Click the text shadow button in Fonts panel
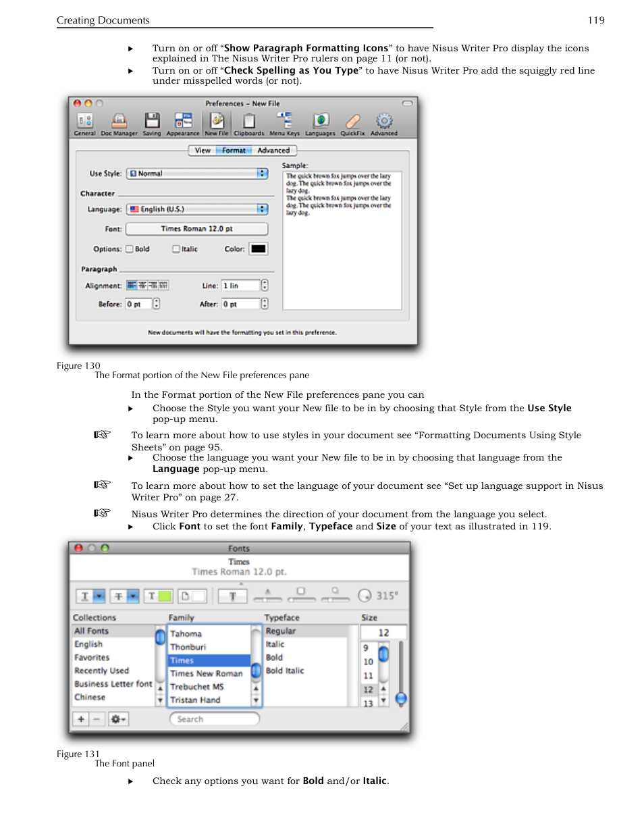 [x=232, y=596]
